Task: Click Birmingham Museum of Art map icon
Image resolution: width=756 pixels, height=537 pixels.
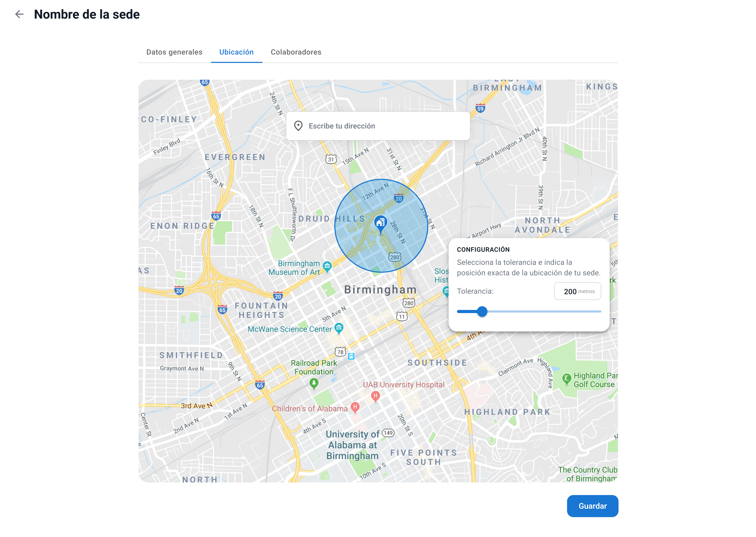Action: point(327,266)
